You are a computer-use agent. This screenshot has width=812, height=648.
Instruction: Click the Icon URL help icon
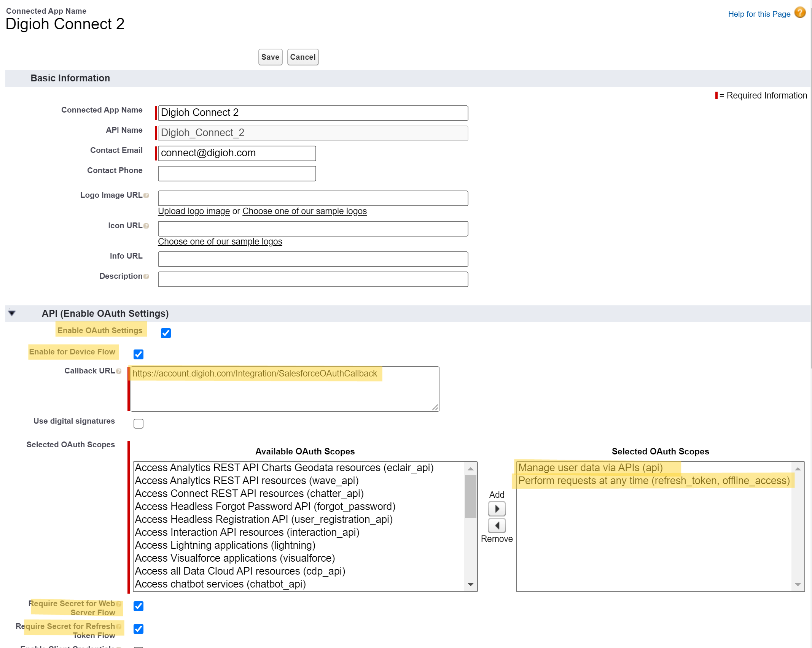(x=147, y=226)
